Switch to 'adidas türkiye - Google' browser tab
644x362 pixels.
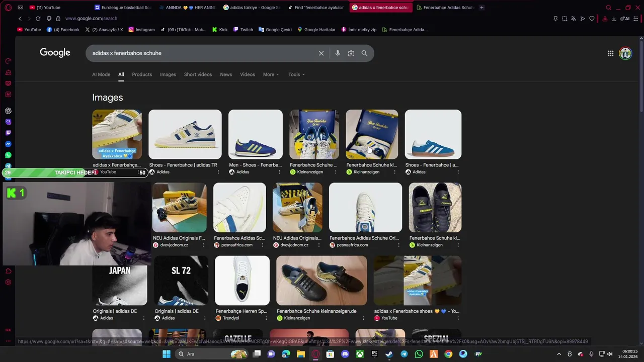(x=252, y=8)
